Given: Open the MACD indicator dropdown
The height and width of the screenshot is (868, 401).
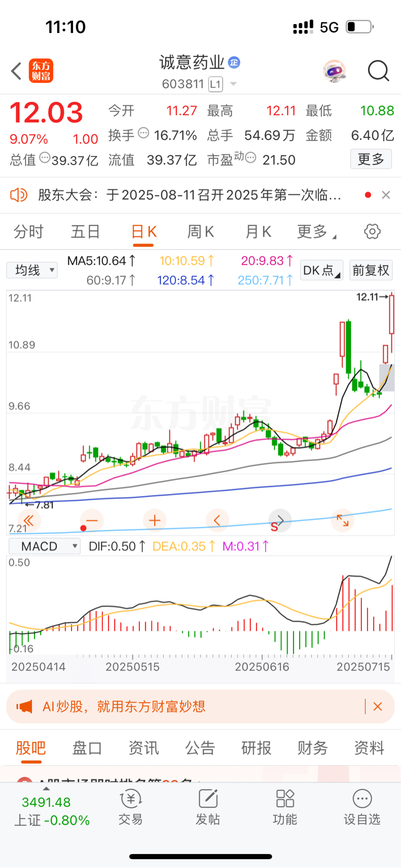Looking at the screenshot, I should 45,546.
